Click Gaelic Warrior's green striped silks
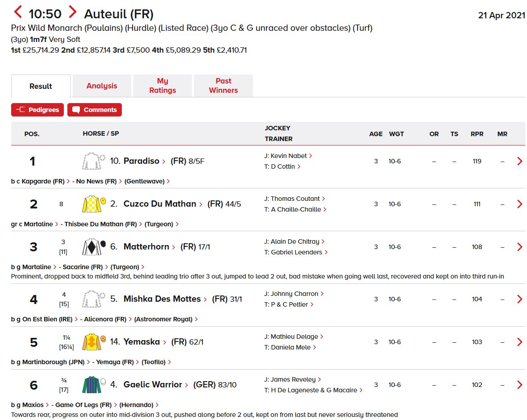 click(94, 385)
